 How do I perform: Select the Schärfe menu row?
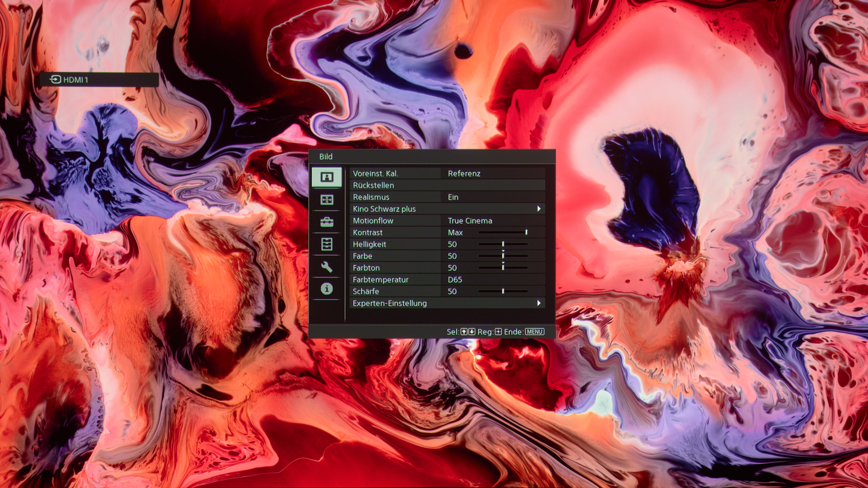click(x=447, y=291)
